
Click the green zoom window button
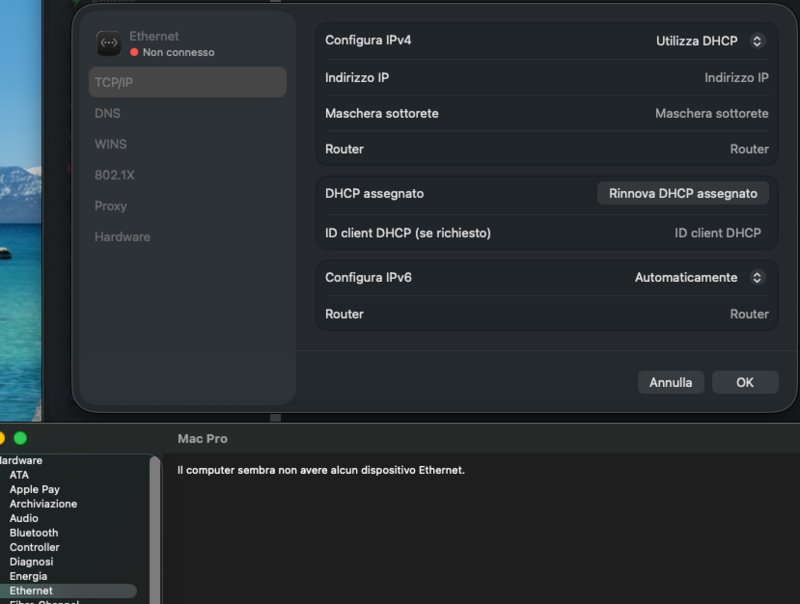coord(20,438)
